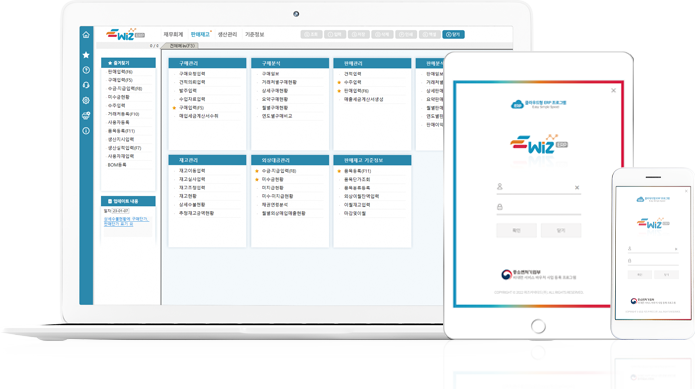Open 판매입력(F6) in the favorites list
The image size is (695, 389).
pyautogui.click(x=120, y=72)
